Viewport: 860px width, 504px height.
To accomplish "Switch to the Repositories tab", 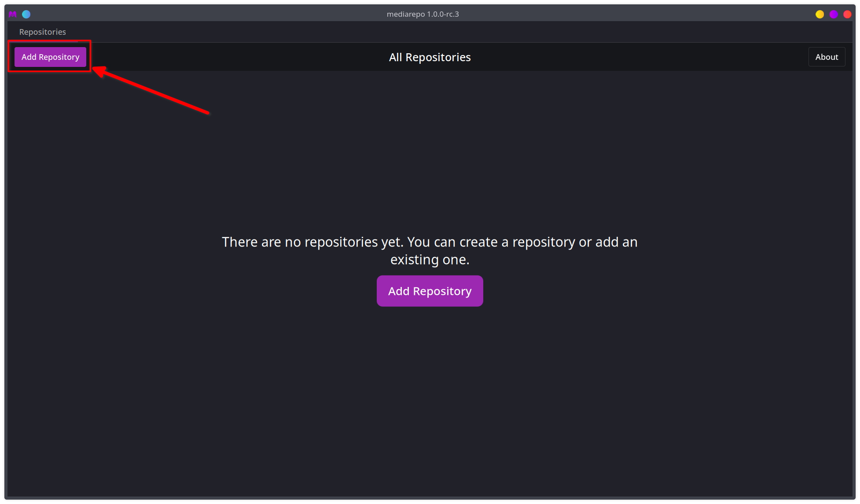I will [x=43, y=32].
